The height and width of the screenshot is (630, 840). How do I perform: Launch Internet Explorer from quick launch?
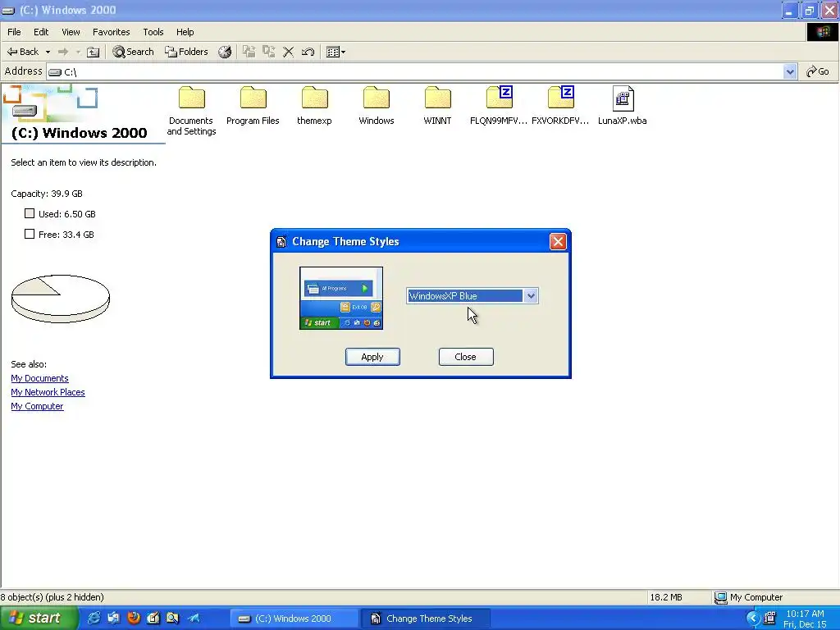click(x=94, y=619)
